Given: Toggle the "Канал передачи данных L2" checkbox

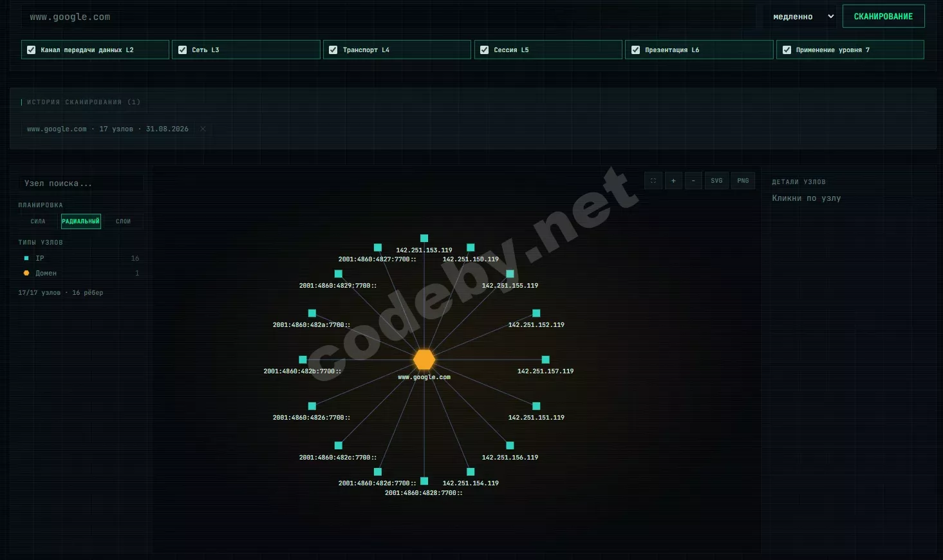Looking at the screenshot, I should point(32,50).
